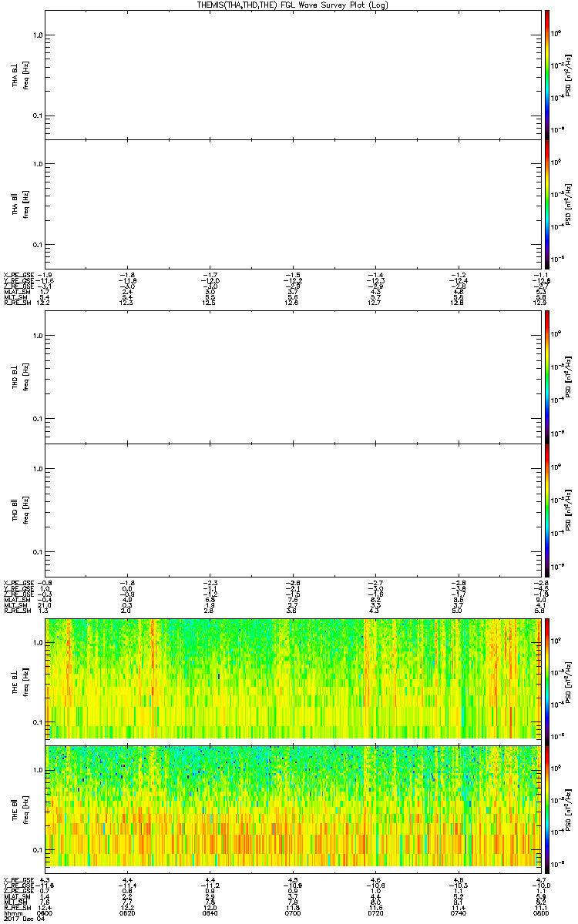Viewport: 578px width, 924px height.
Task: Click the 'THE B∥ freq [Hz]' axis label
Action: [x=20, y=808]
